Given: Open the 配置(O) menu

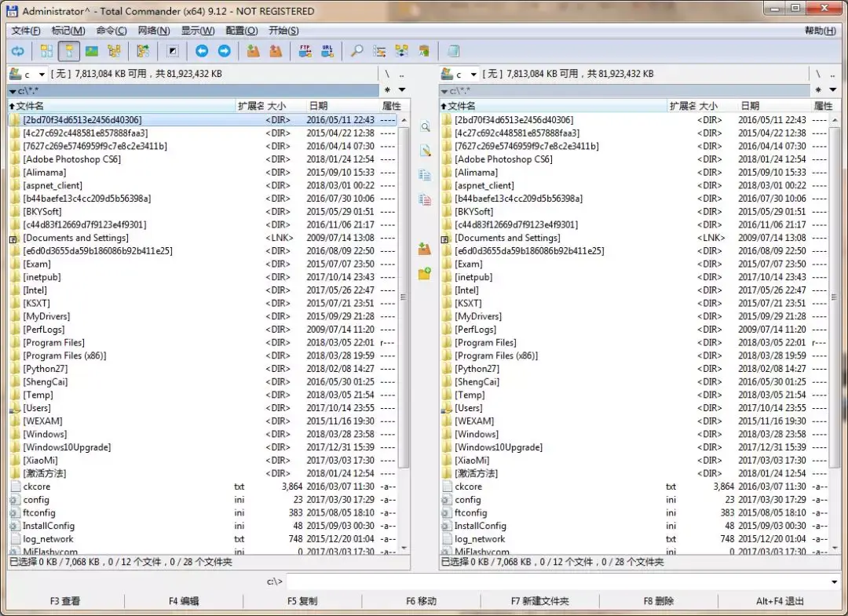Looking at the screenshot, I should coord(242,31).
